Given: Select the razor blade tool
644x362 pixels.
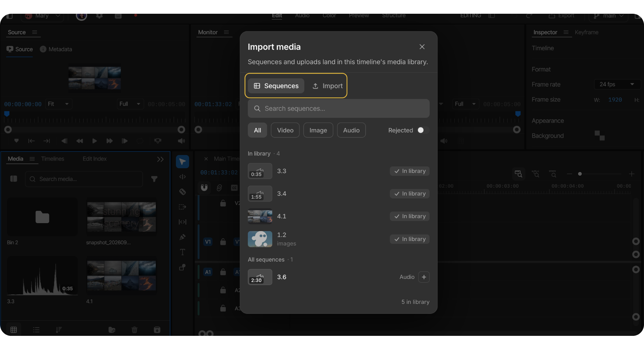Looking at the screenshot, I should click(182, 192).
